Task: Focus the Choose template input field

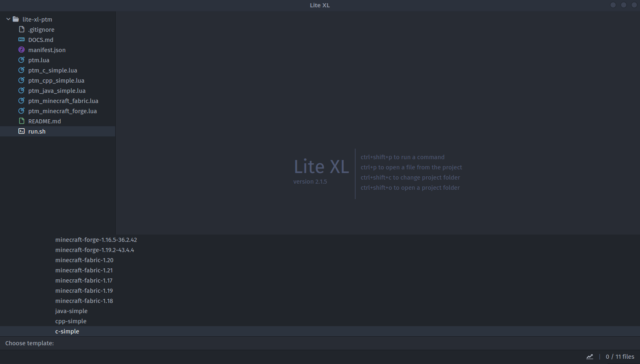Action: click(x=320, y=343)
